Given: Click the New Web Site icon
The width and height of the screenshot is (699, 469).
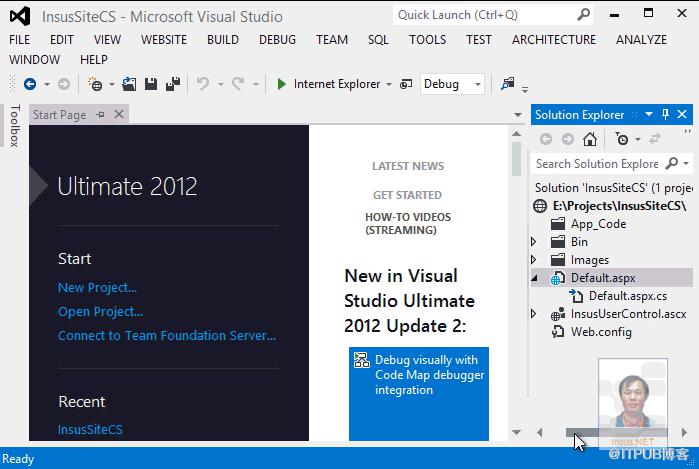Looking at the screenshot, I should click(95, 84).
